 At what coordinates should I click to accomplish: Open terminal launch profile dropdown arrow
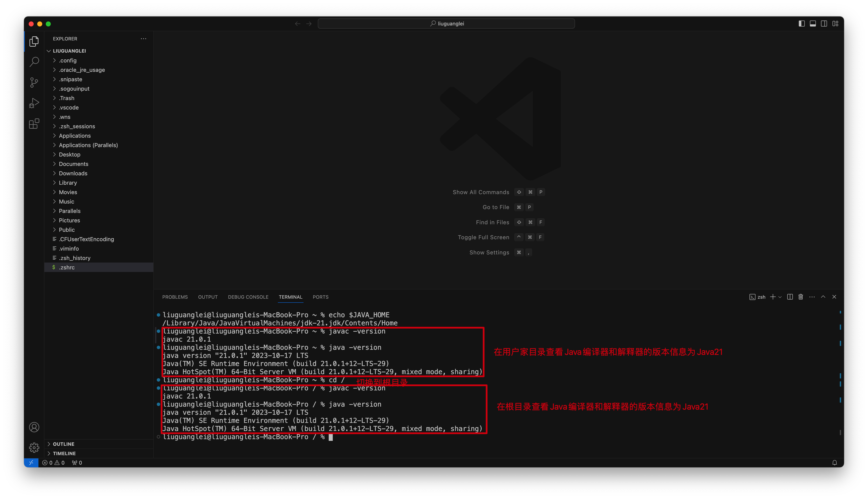click(780, 297)
